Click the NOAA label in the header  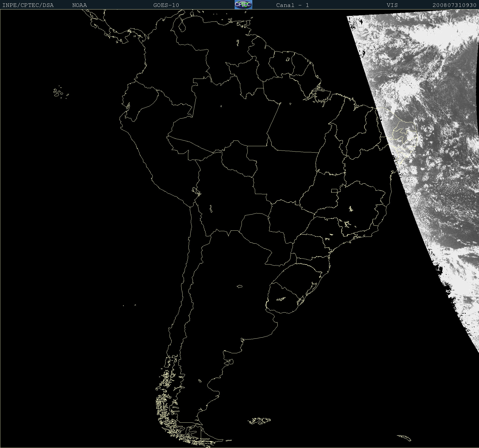79,5
